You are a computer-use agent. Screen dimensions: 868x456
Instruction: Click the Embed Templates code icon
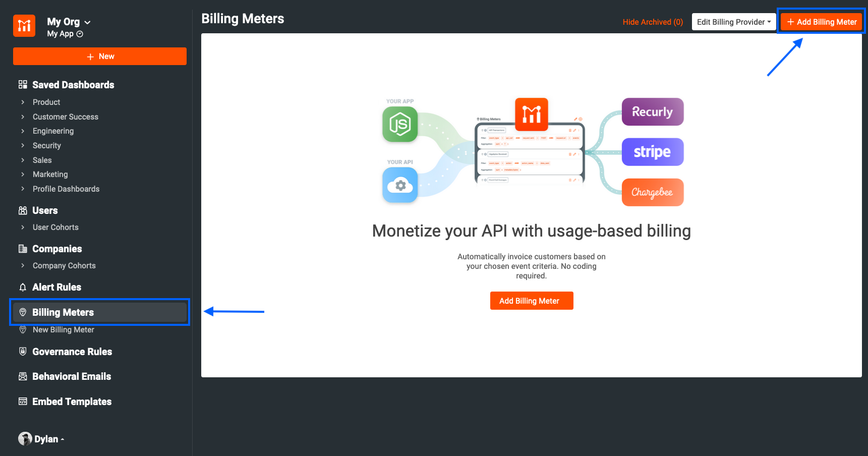pyautogui.click(x=23, y=402)
